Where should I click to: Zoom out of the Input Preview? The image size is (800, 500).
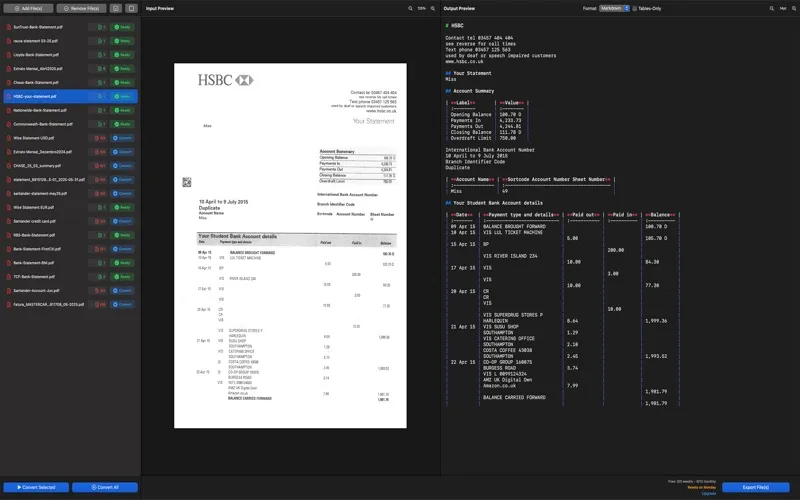click(410, 9)
